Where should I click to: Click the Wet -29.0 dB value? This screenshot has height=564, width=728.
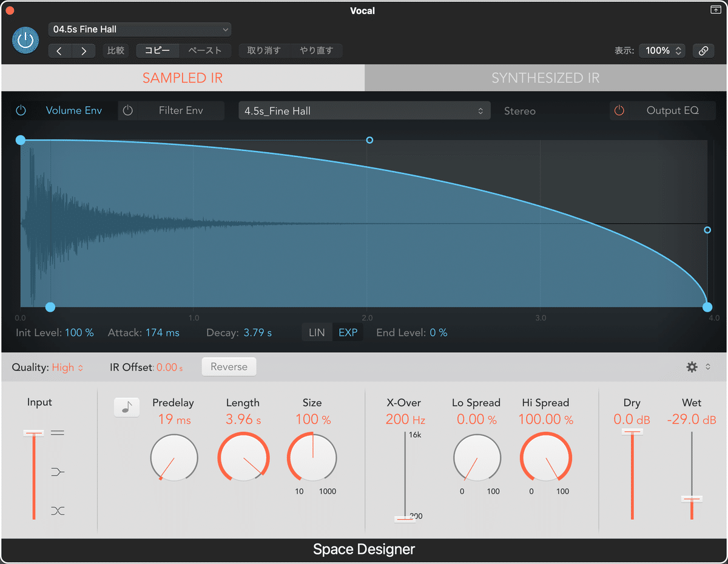[x=692, y=419]
